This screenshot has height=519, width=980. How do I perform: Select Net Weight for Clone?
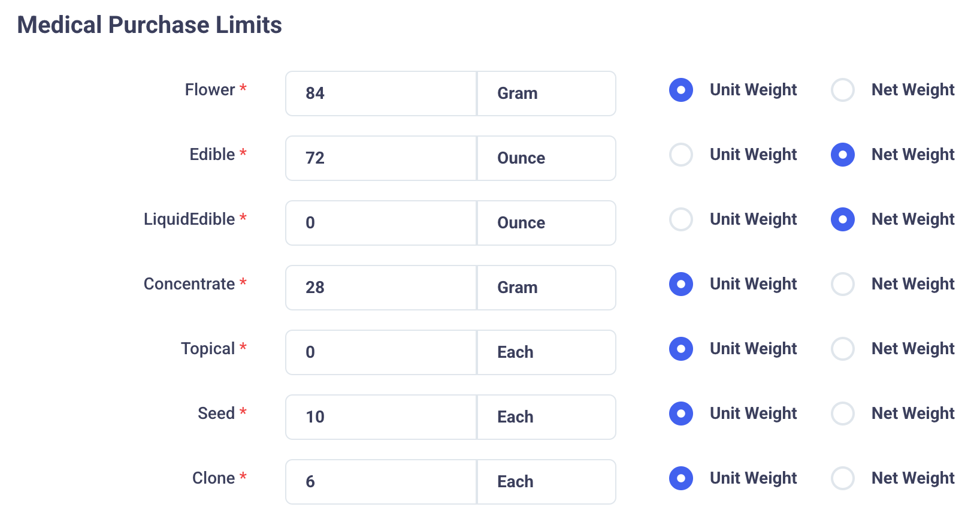[842, 478]
